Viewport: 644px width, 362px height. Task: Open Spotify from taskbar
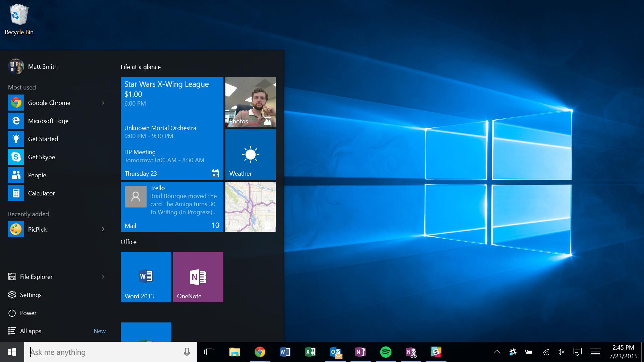click(x=385, y=352)
